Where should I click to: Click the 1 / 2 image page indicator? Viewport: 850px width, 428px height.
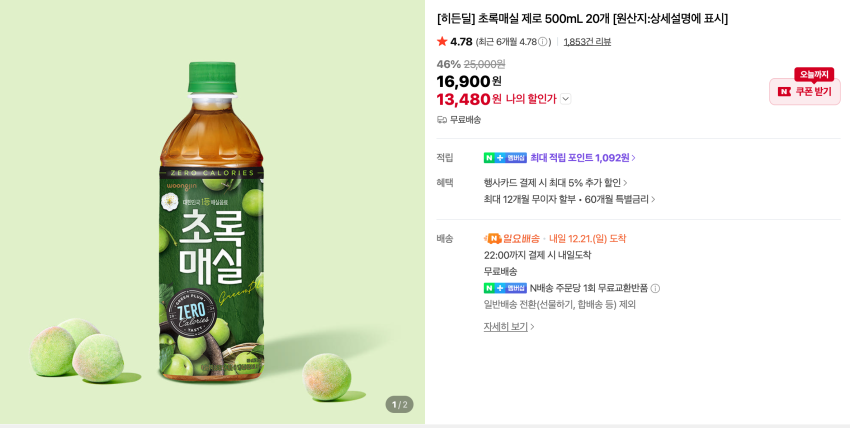click(399, 404)
